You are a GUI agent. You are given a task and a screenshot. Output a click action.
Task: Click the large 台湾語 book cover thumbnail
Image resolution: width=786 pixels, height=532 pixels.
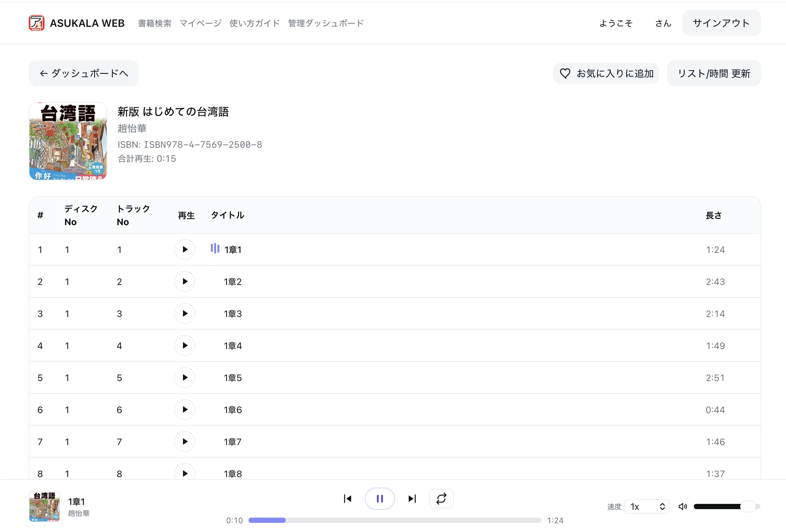68,141
